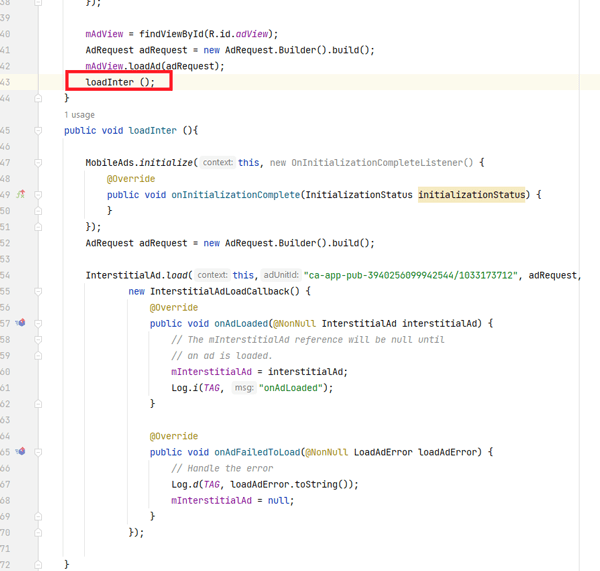Fold the onAdLoaded method at line 57
The image size is (600, 571).
pyautogui.click(x=38, y=323)
